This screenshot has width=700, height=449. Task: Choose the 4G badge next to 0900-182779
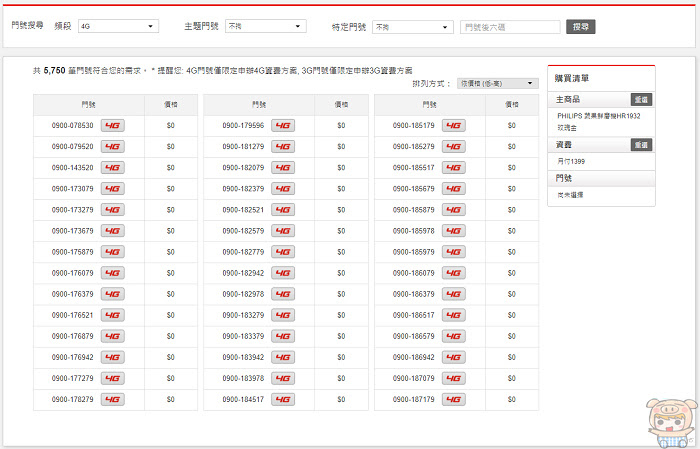pos(283,252)
